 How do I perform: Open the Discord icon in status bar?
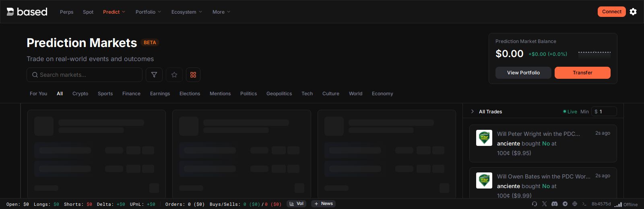coord(555,204)
